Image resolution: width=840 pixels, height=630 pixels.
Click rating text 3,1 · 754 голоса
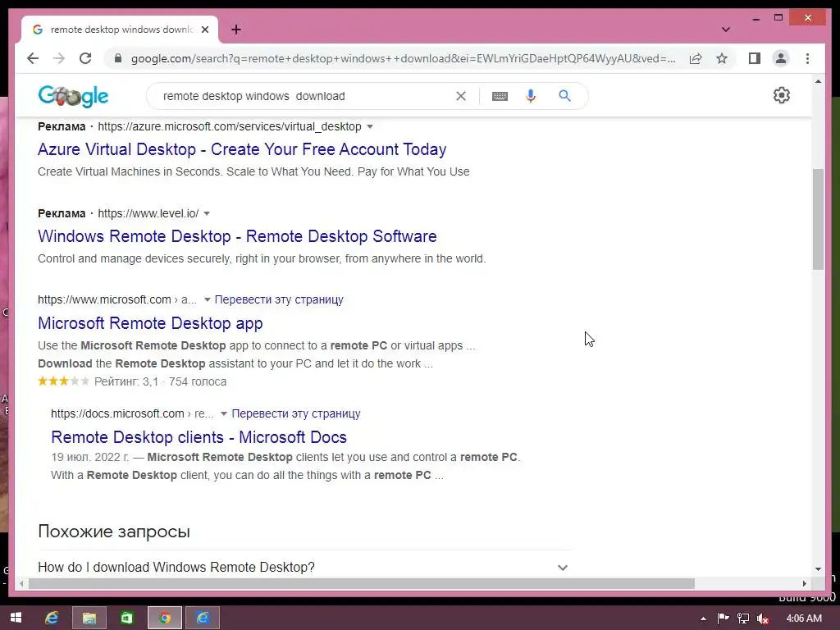click(x=160, y=382)
